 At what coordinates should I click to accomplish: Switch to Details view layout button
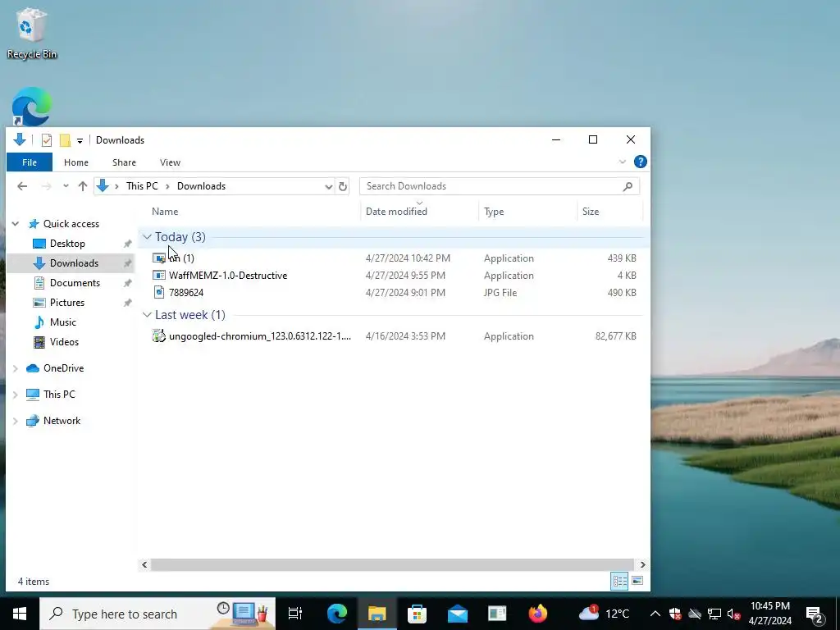point(620,582)
